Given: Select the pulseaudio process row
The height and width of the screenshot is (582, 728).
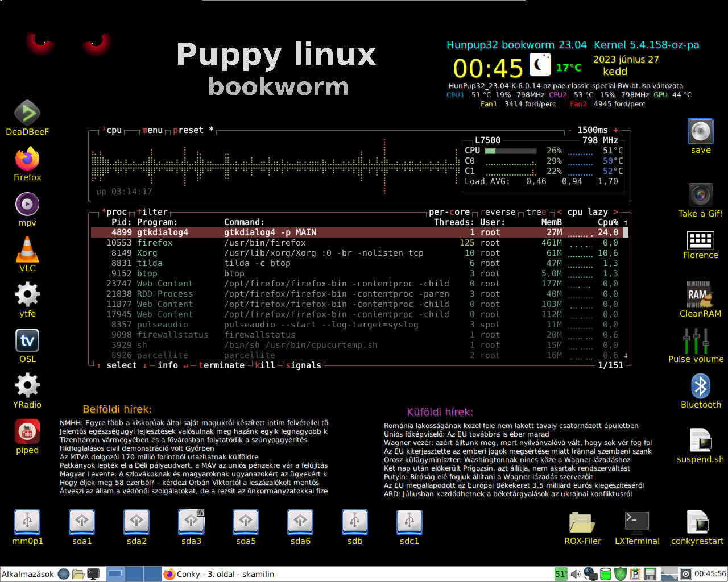Looking at the screenshot, I should (x=357, y=325).
